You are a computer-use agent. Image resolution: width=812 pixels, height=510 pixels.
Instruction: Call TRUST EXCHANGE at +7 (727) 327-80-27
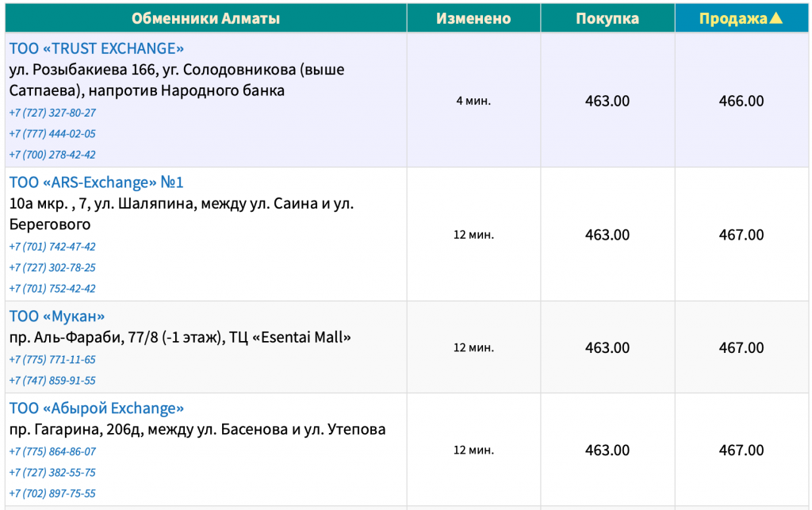pyautogui.click(x=52, y=113)
